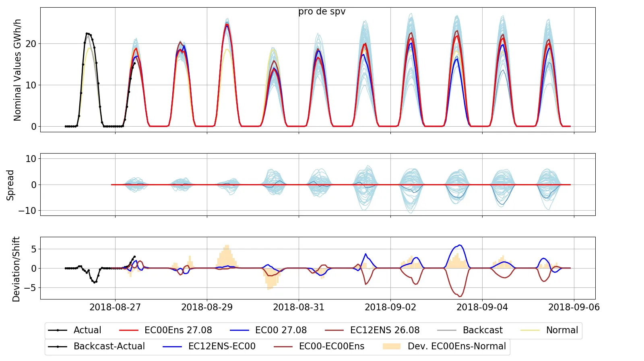Click the blue EC12ENS-EC00 legend line
The height and width of the screenshot is (361, 644).
pos(173,347)
